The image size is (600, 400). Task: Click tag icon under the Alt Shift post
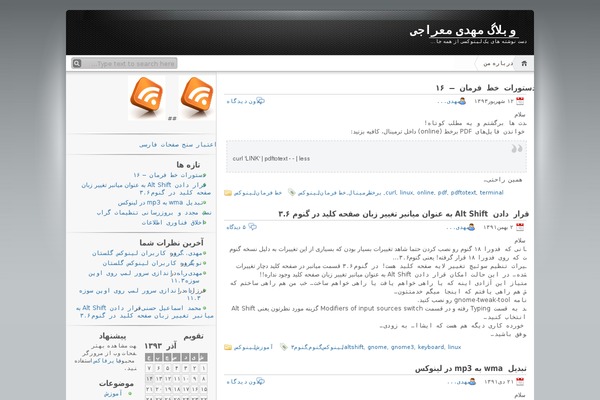pos(284,347)
